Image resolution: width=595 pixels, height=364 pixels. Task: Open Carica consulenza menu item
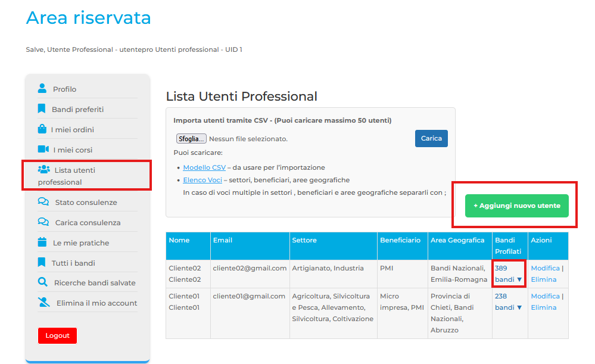click(x=88, y=223)
